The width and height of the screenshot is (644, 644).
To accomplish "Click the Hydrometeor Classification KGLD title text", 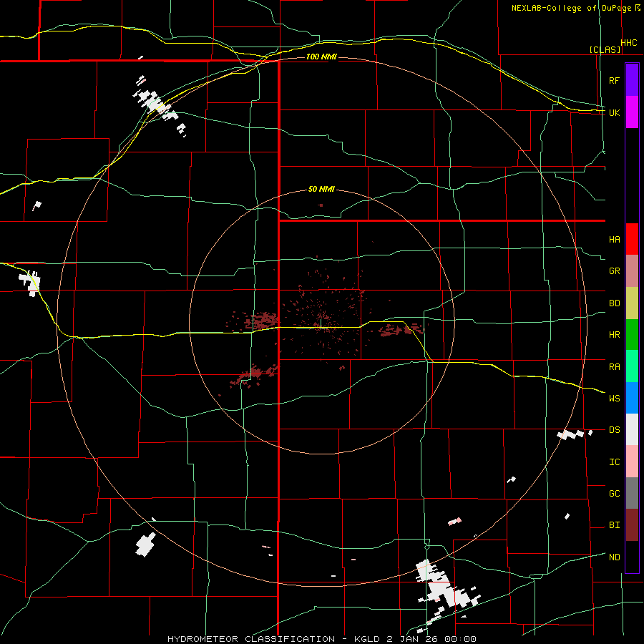I will coord(321,639).
